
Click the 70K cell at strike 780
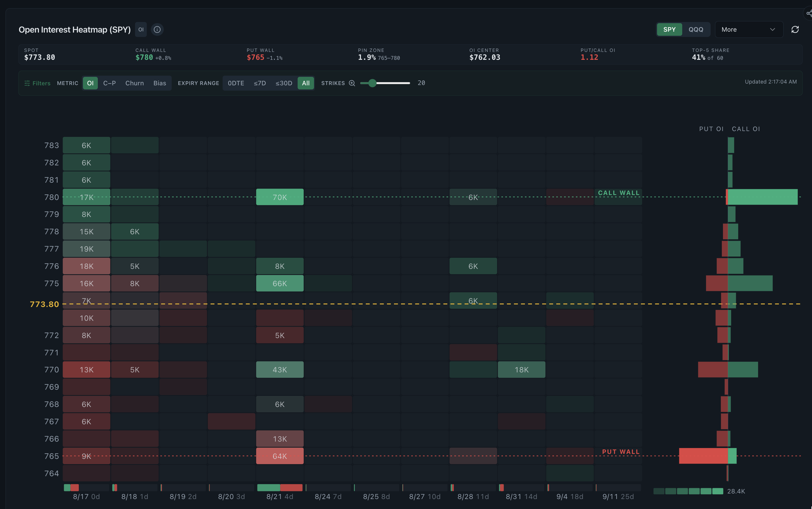click(280, 197)
